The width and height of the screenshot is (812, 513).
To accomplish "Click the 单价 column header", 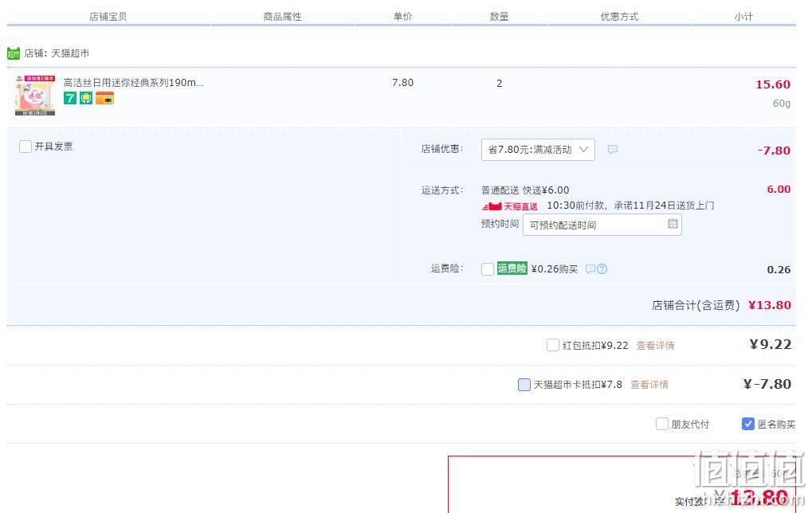I will point(403,17).
